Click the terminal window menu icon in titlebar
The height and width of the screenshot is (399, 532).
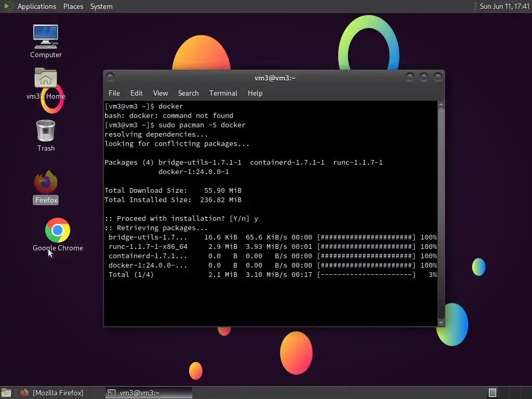click(x=110, y=77)
